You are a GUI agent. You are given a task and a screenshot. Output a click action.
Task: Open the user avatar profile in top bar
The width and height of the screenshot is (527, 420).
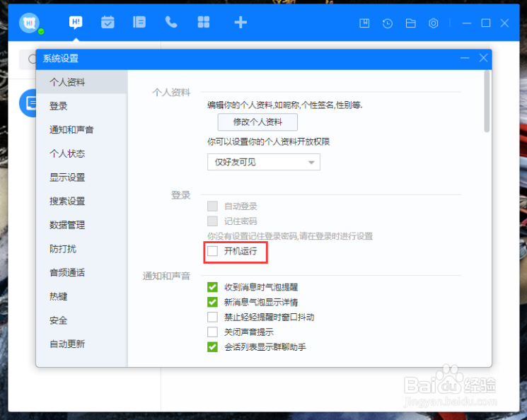[30, 23]
